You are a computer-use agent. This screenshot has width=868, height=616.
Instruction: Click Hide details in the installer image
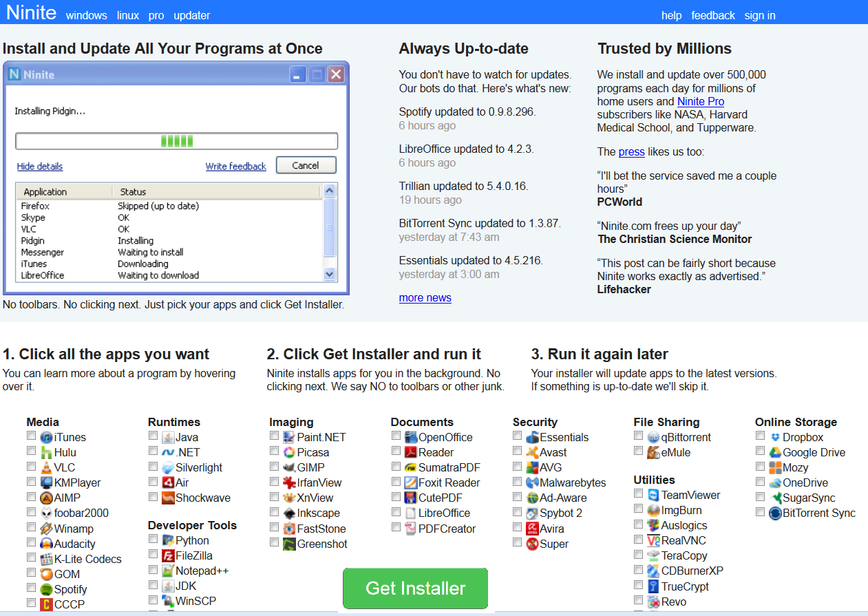[40, 167]
